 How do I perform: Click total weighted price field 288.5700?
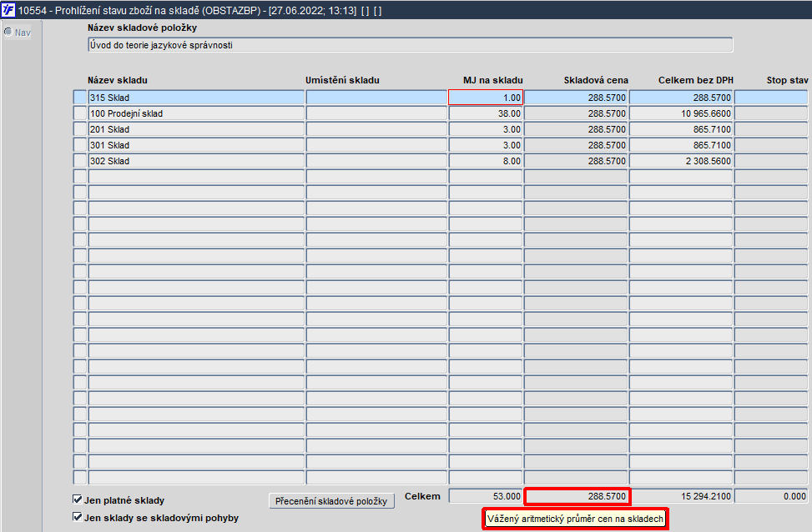[577, 496]
